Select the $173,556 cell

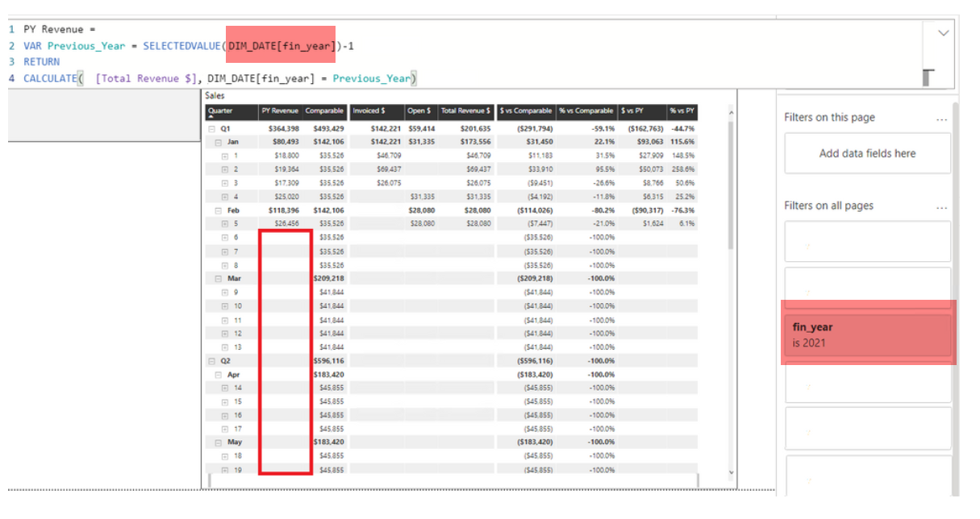click(x=474, y=142)
